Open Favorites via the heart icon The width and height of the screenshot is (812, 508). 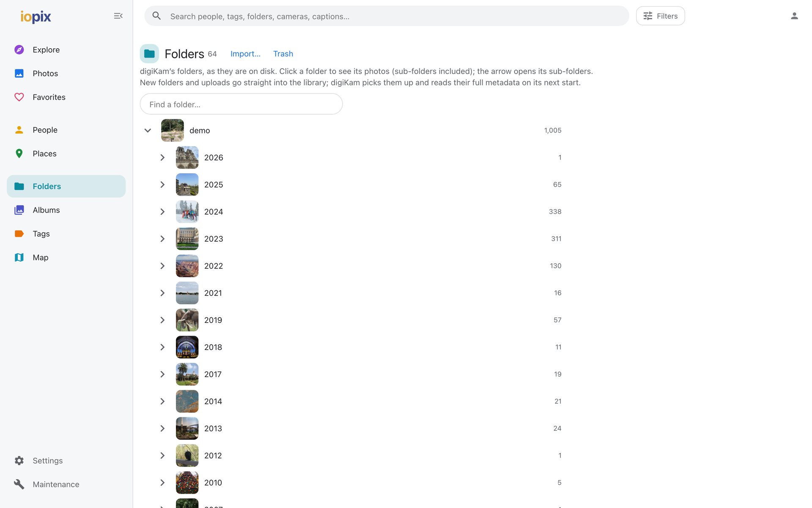[19, 97]
